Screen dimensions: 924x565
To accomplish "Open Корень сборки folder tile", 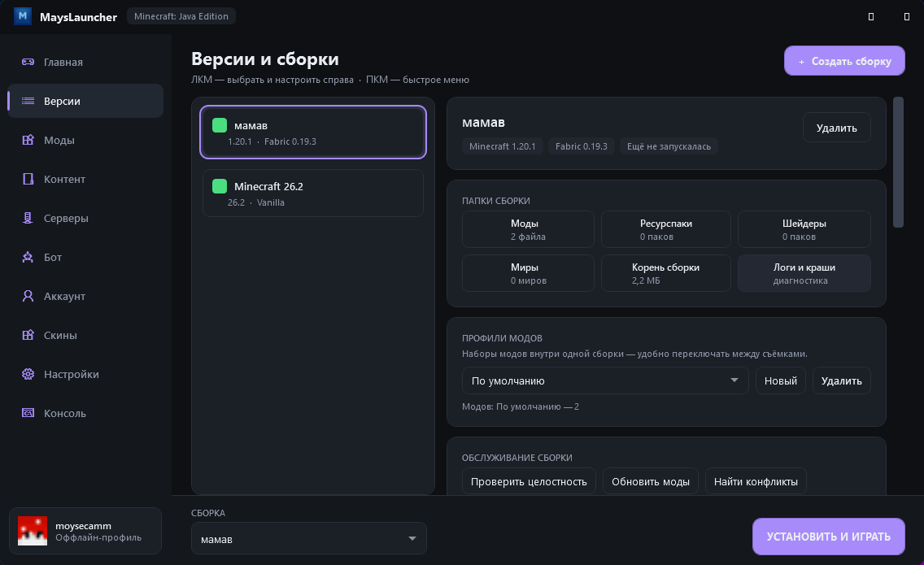I will 666,273.
